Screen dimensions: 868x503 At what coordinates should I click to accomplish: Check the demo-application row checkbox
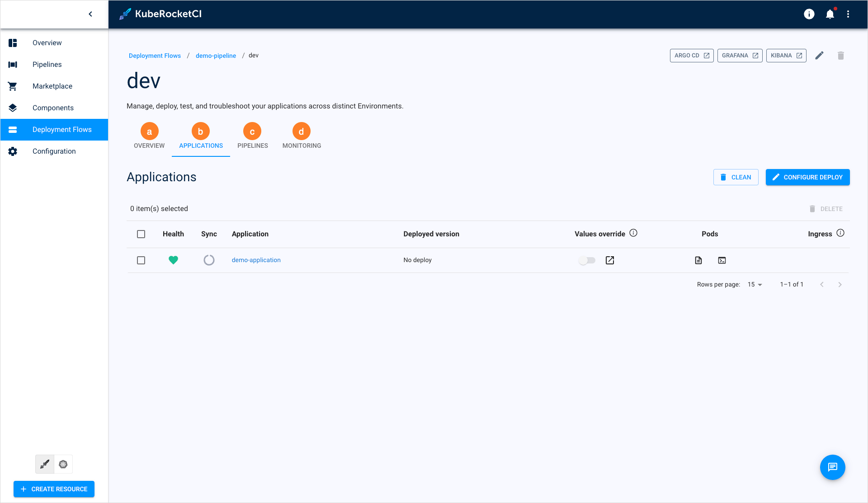[142, 260]
